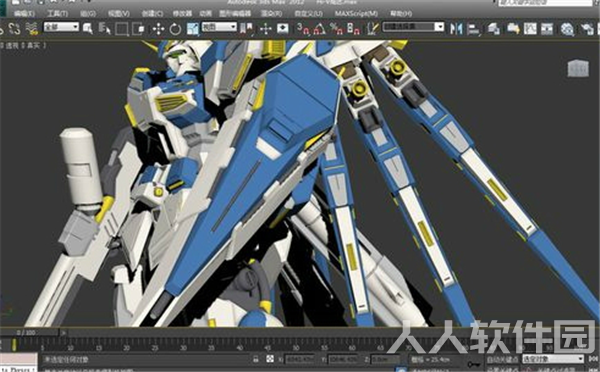The image size is (600, 372).
Task: Toggle Spinner Snap
Action: 354,29
